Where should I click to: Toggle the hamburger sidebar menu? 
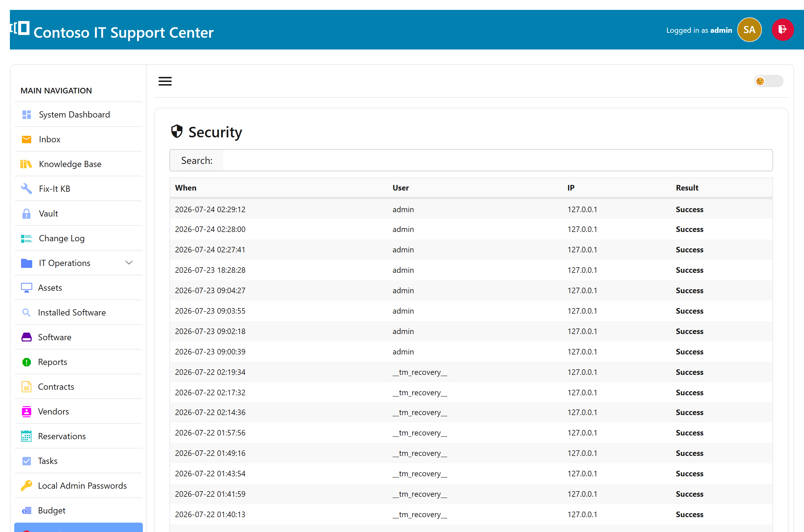coord(165,81)
